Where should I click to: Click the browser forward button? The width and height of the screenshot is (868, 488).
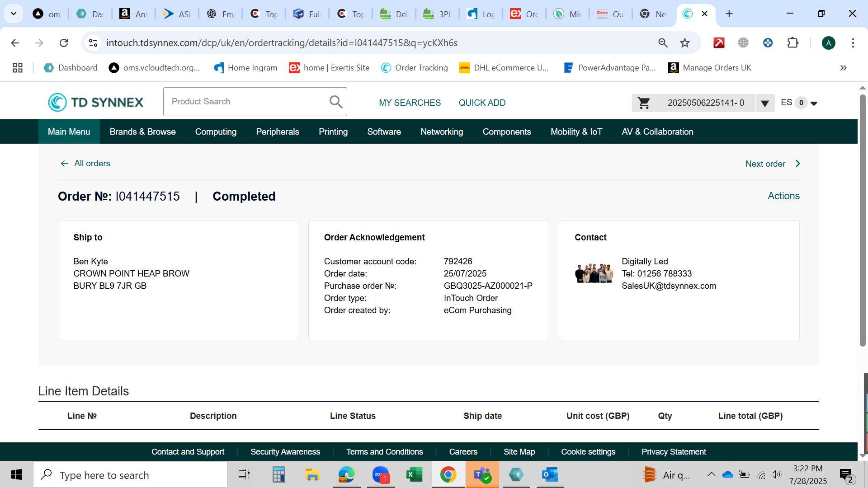coord(39,43)
